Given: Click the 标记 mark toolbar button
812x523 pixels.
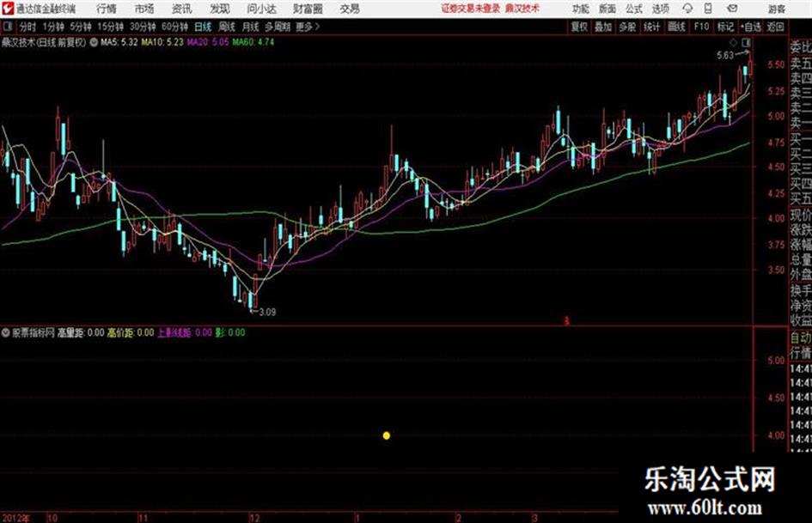Looking at the screenshot, I should (725, 27).
